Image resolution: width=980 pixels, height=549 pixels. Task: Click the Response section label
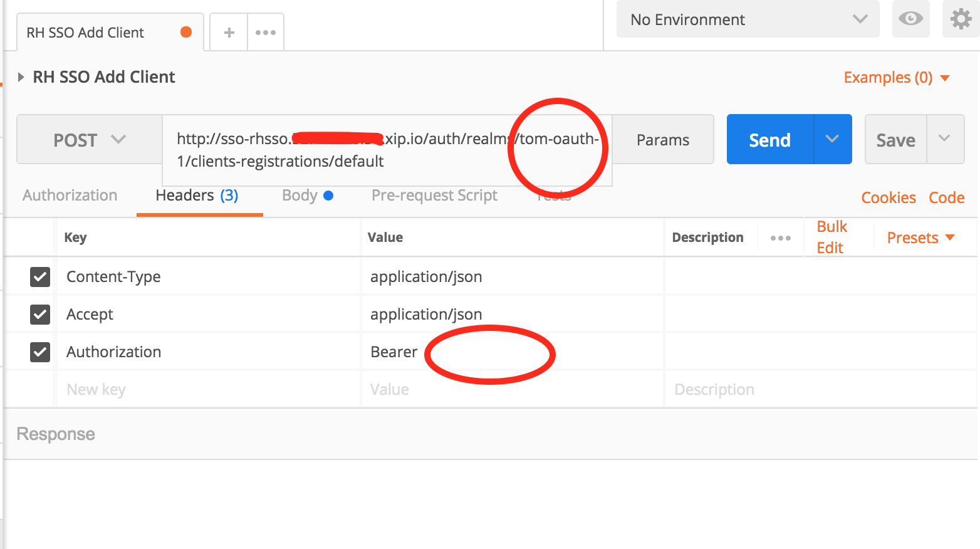tap(56, 434)
